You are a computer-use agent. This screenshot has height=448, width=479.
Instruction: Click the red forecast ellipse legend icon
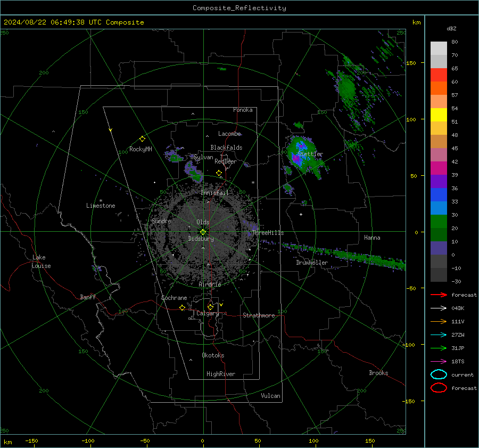pos(439,388)
